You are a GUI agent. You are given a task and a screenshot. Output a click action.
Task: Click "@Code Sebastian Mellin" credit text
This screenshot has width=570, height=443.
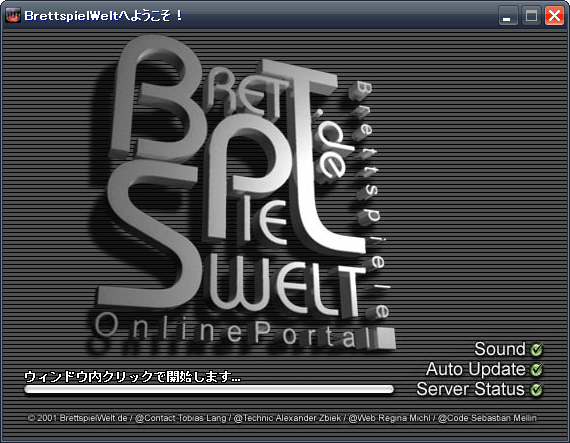coord(487,418)
